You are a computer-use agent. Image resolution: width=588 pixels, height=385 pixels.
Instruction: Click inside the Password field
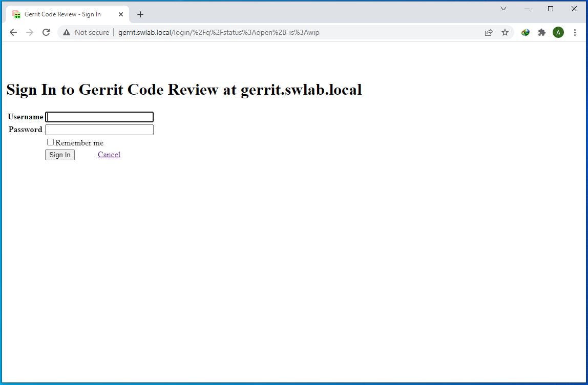point(99,130)
